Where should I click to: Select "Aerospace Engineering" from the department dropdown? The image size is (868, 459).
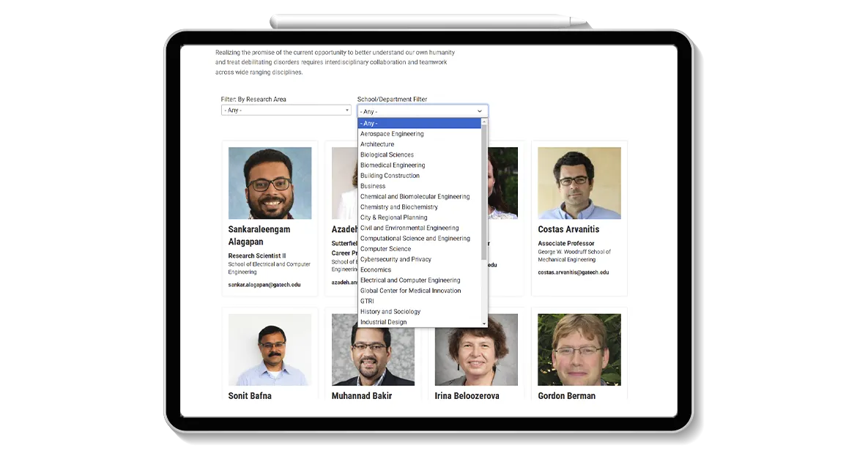[x=391, y=133]
